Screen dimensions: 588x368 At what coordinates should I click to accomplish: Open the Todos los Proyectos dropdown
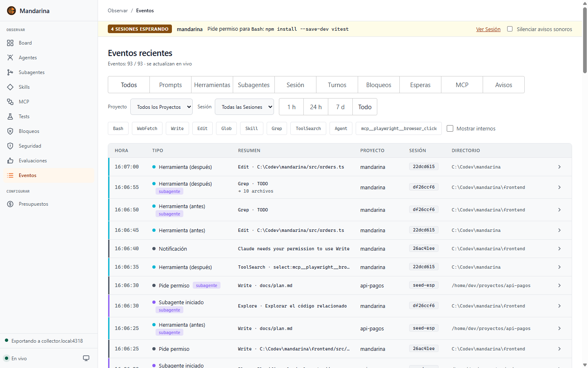click(161, 107)
